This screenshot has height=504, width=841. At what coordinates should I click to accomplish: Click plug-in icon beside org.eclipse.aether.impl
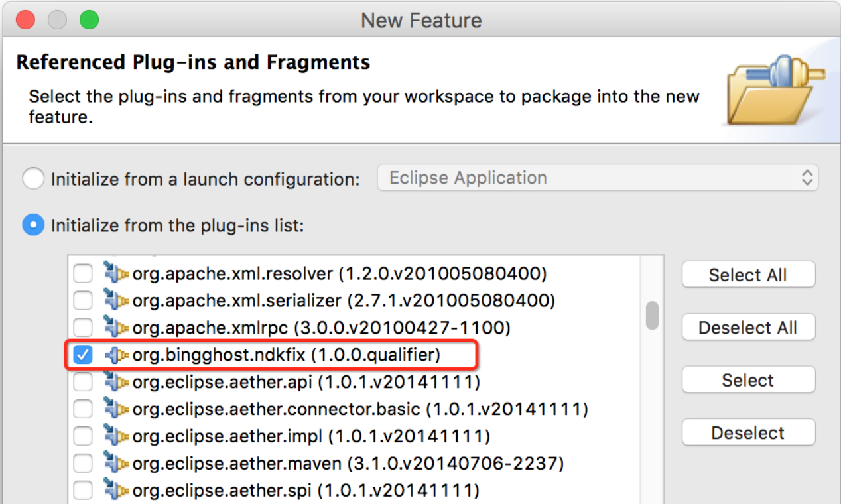click(x=116, y=436)
